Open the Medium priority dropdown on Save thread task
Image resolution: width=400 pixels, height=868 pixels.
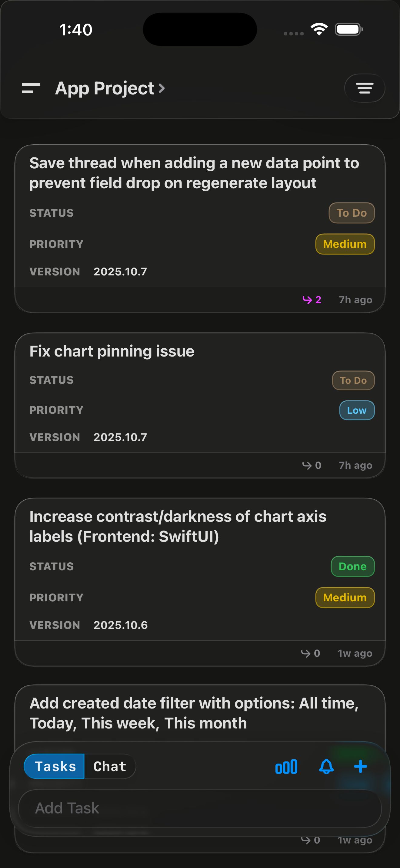(x=345, y=244)
